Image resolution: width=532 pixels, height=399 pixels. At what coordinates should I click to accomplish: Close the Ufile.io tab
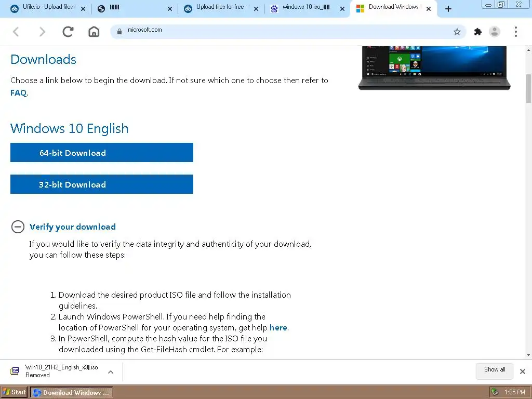click(83, 9)
